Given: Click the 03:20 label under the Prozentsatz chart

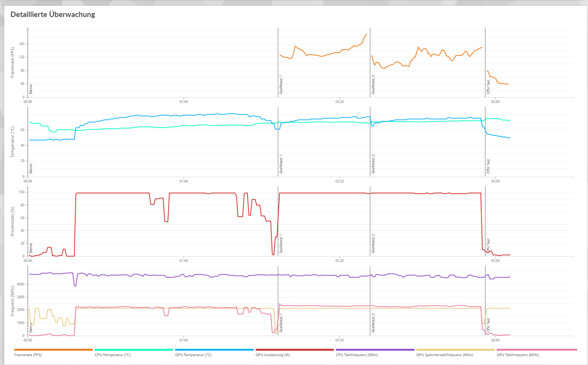Looking at the screenshot, I should pos(339,261).
